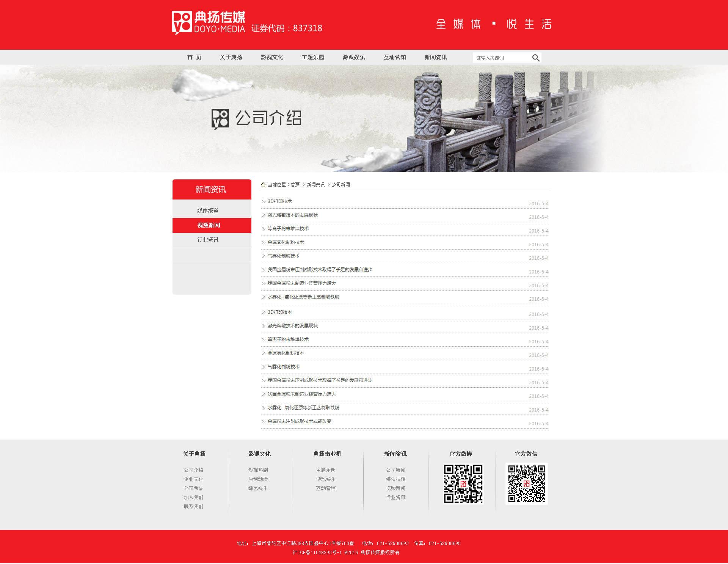
Task: Open 首页 in the top navigation
Action: point(194,57)
